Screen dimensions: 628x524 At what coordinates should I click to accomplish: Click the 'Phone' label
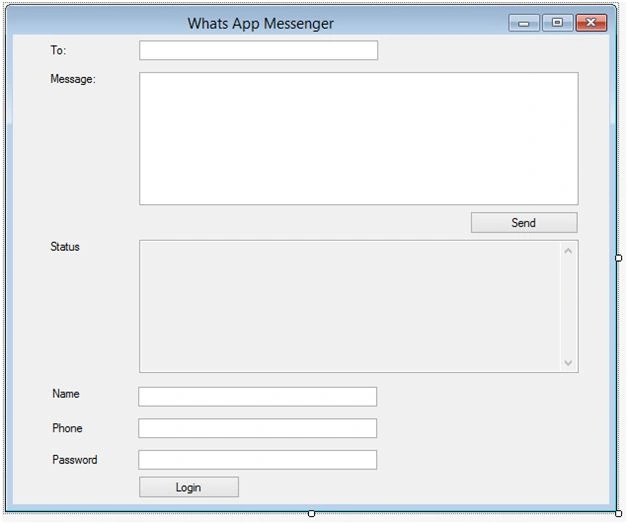pos(67,428)
